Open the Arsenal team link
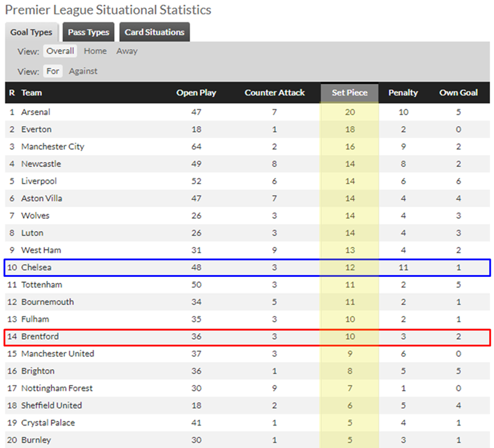Screen dimensions: 494x448 click(36, 112)
